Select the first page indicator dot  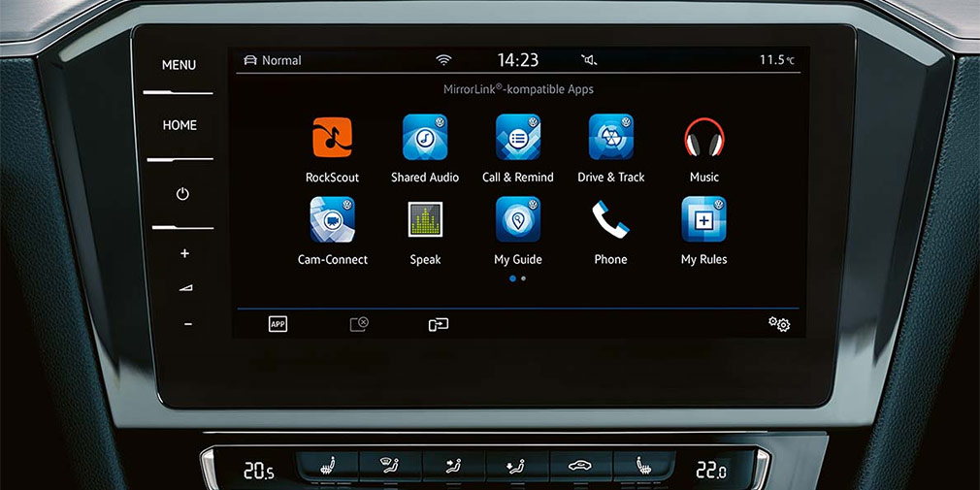pos(512,278)
